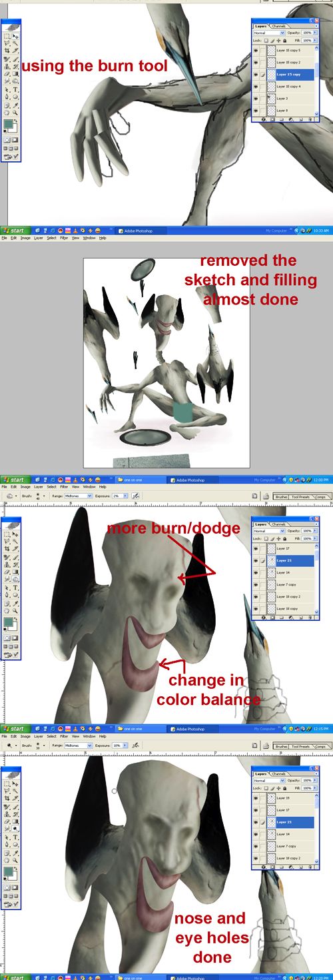Select Shape tool in 'nose and eye holes' toolbox

tap(15, 844)
